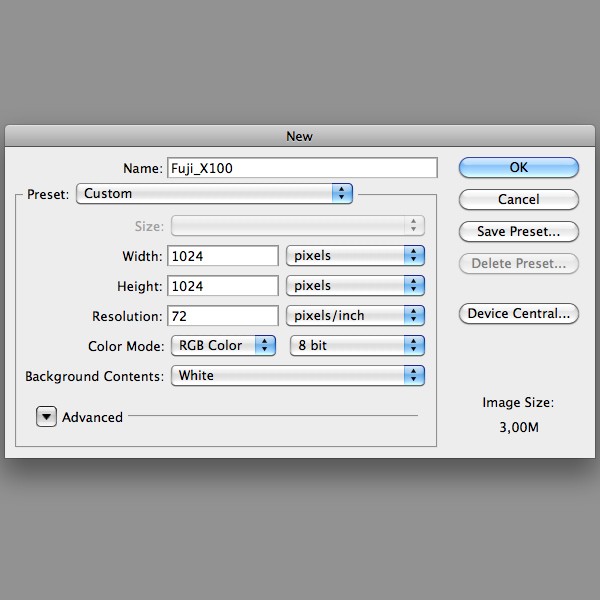This screenshot has height=600, width=600.
Task: Open the Color Mode dropdown showing RGB Color
Action: click(223, 346)
